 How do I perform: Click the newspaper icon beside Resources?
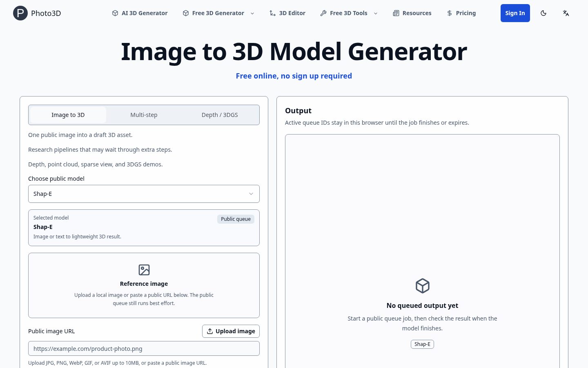click(396, 13)
